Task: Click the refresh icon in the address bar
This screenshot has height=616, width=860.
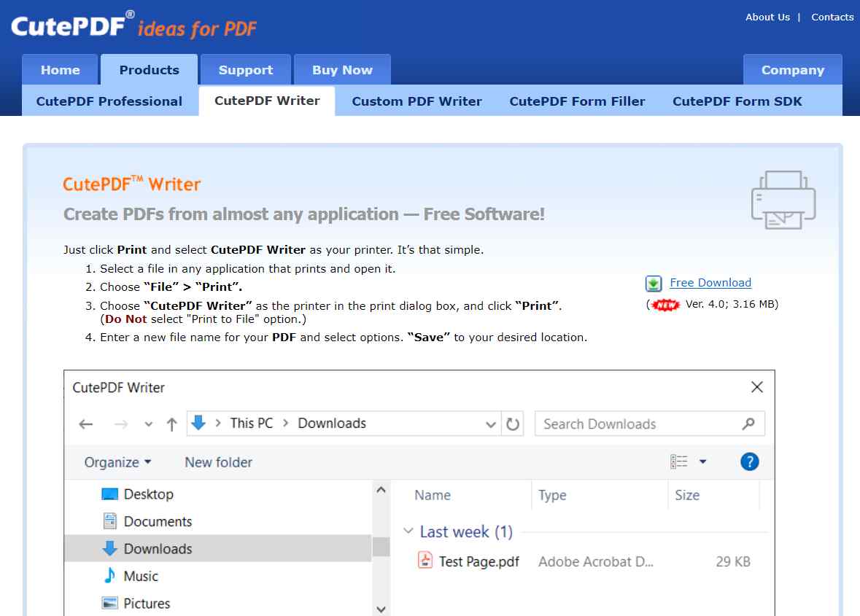Action: point(514,424)
